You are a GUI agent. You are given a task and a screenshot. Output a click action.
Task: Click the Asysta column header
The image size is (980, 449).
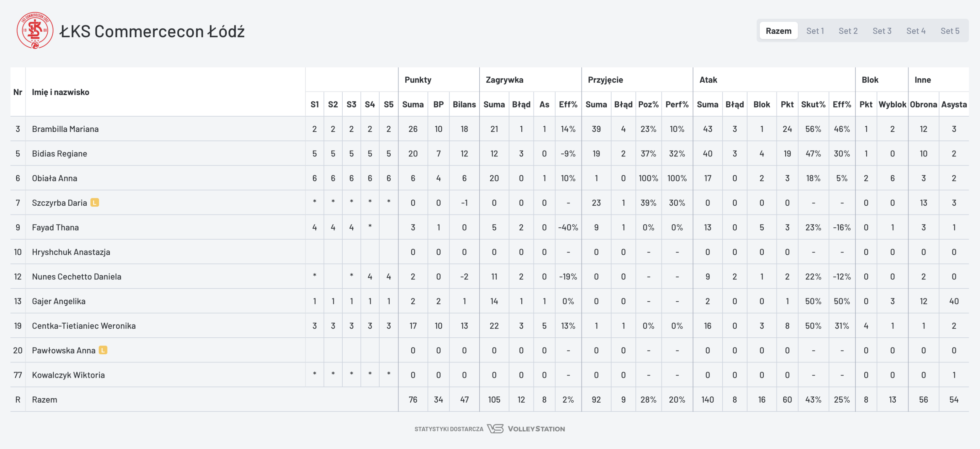(954, 104)
